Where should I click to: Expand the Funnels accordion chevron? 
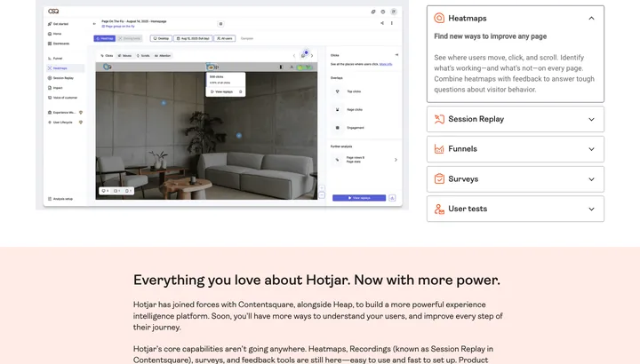pyautogui.click(x=591, y=149)
